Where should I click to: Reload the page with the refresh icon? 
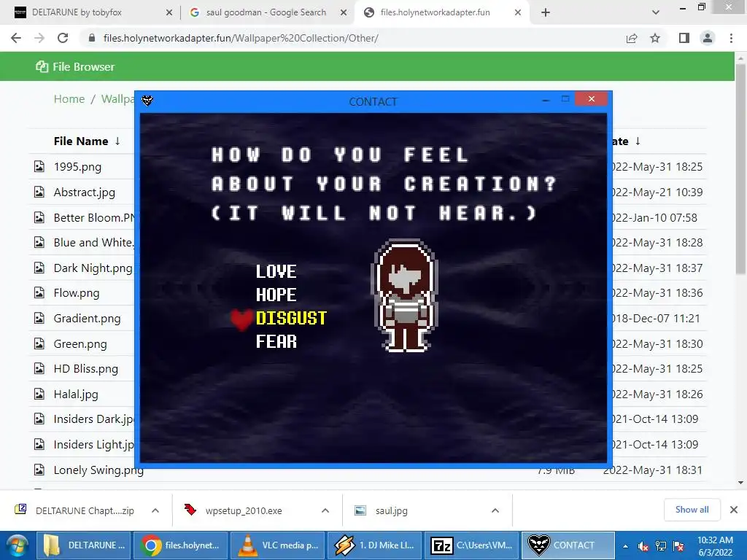(x=63, y=38)
